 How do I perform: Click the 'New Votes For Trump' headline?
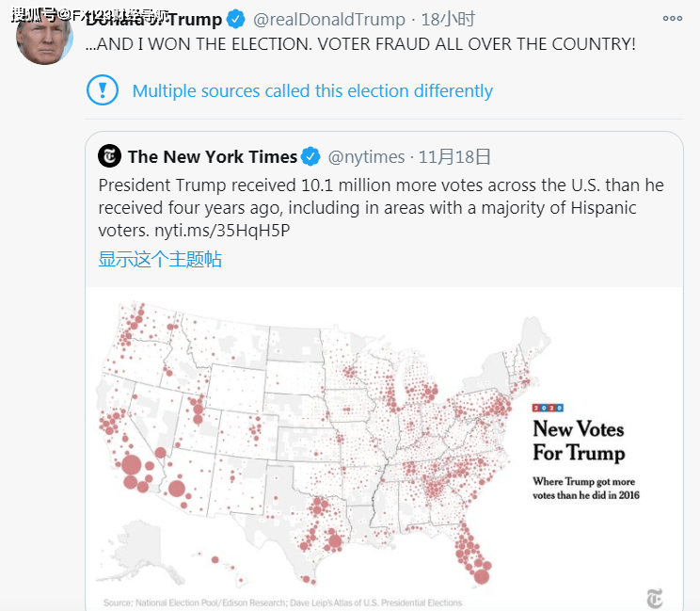[x=578, y=441]
